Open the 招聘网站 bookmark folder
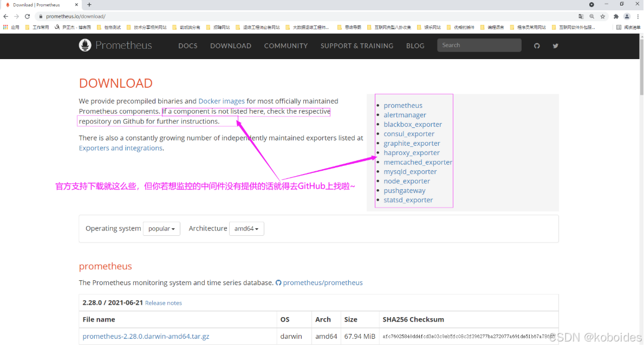Image resolution: width=644 pixels, height=348 pixels. (x=218, y=28)
